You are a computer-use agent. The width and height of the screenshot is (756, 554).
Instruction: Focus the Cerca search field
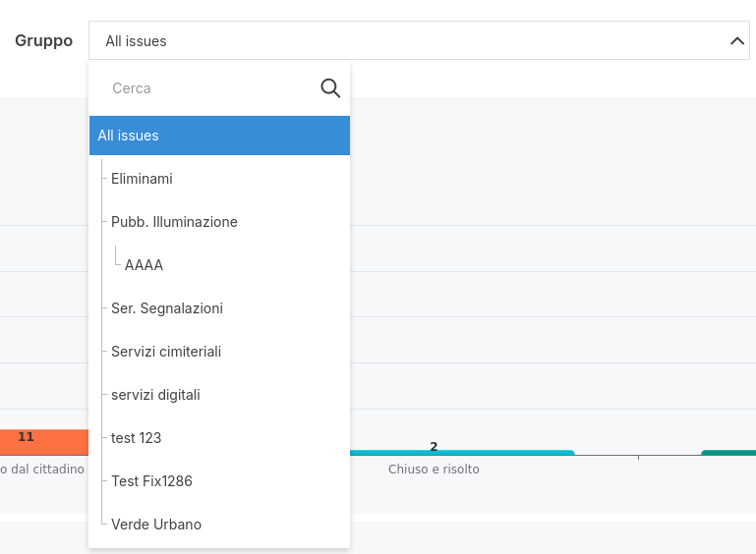point(206,88)
